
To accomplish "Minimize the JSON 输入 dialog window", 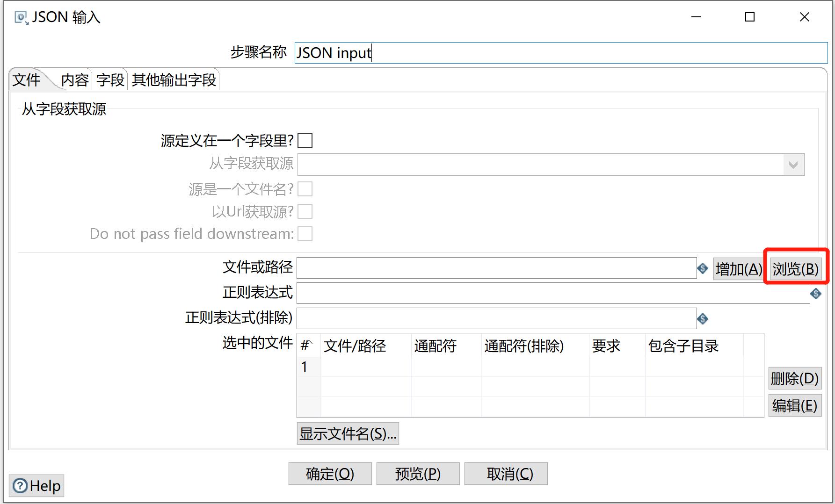I will click(696, 17).
